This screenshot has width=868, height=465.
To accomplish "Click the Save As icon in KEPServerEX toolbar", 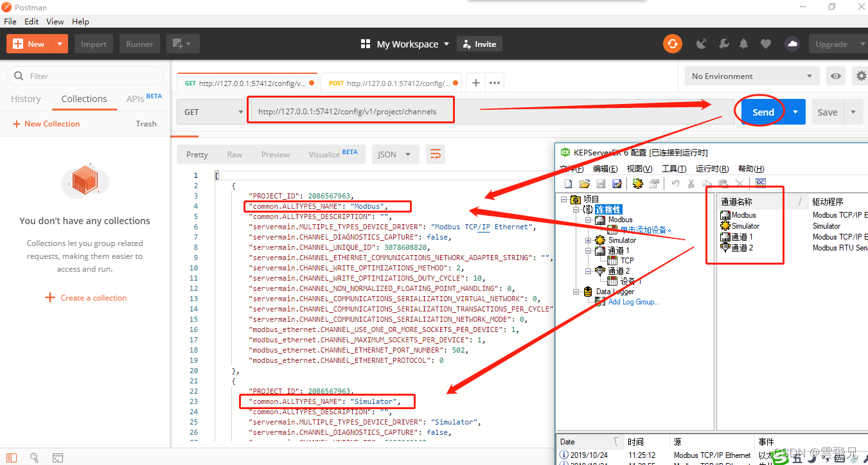I will click(617, 184).
